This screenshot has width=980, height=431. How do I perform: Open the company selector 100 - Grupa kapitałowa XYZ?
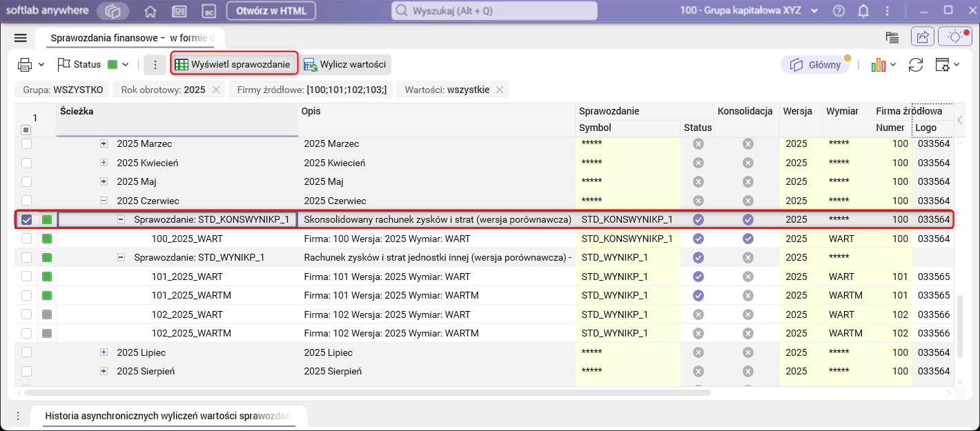coord(749,11)
